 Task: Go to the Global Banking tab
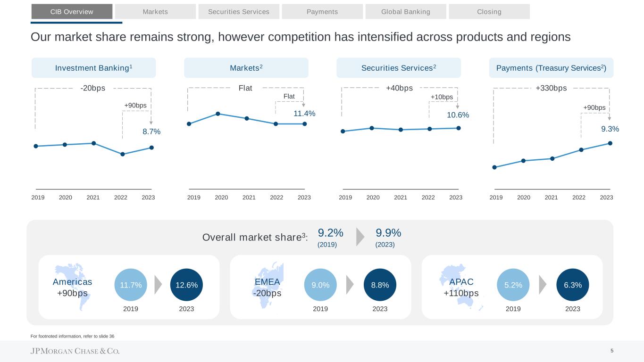click(x=406, y=12)
